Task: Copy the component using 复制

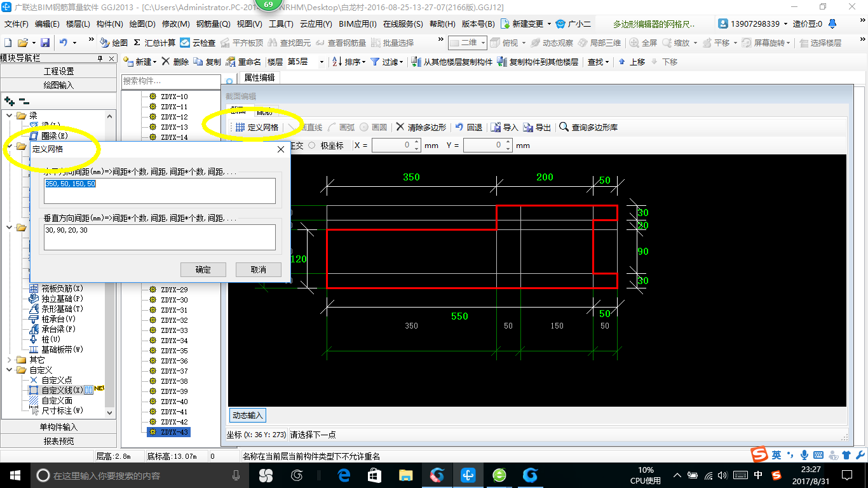Action: [207, 62]
